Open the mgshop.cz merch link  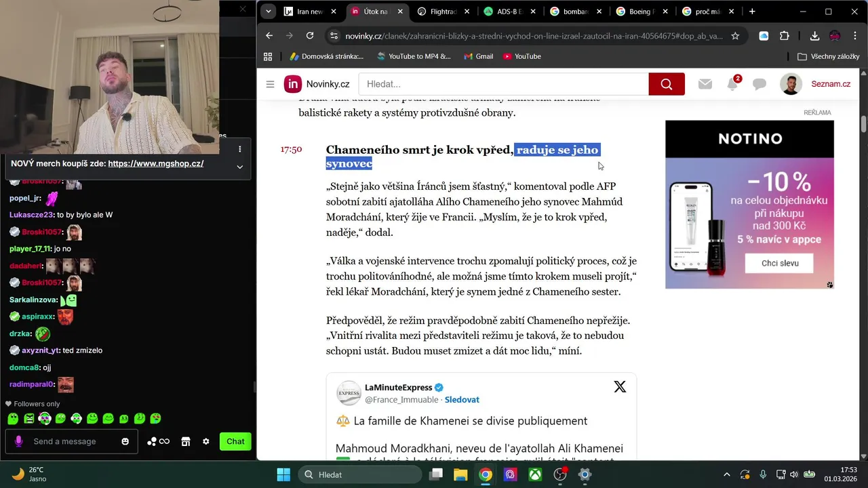click(x=156, y=163)
